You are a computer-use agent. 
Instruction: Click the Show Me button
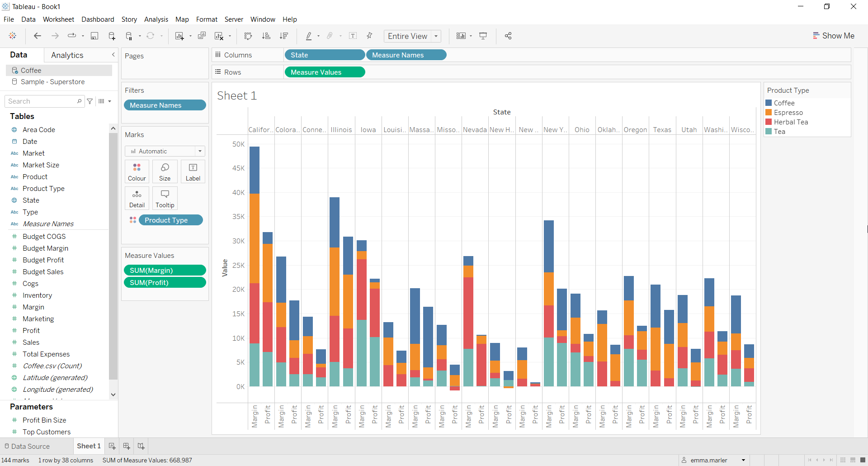coord(834,35)
